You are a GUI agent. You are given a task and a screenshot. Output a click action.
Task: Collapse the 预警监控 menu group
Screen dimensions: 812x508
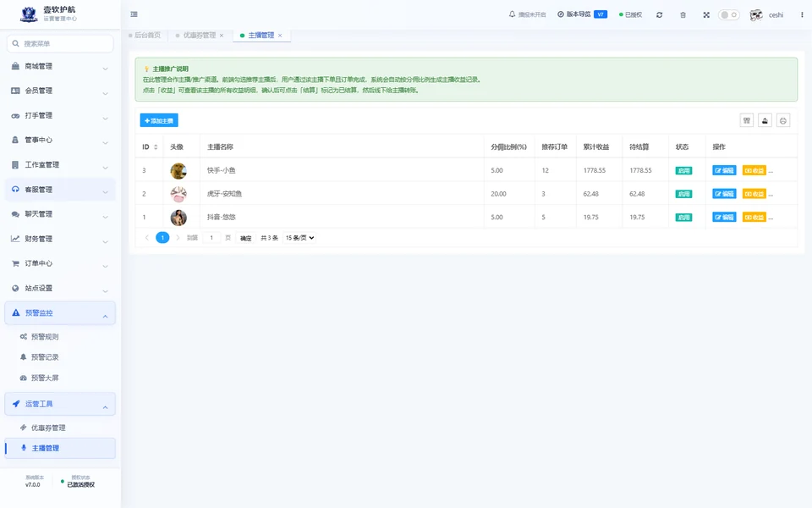[60, 313]
